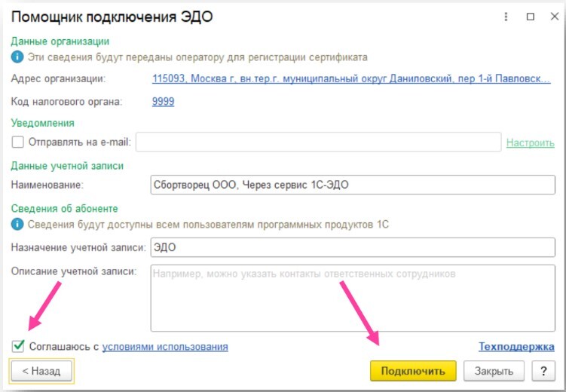
Task: Go back with the Назад button
Action: point(41,371)
